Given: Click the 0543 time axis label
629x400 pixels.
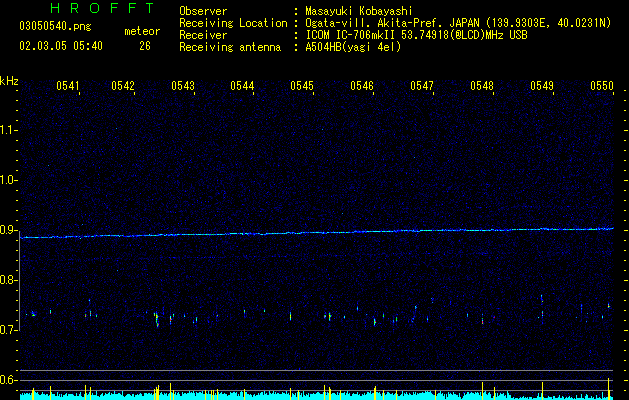Looking at the screenshot, I should (183, 85).
